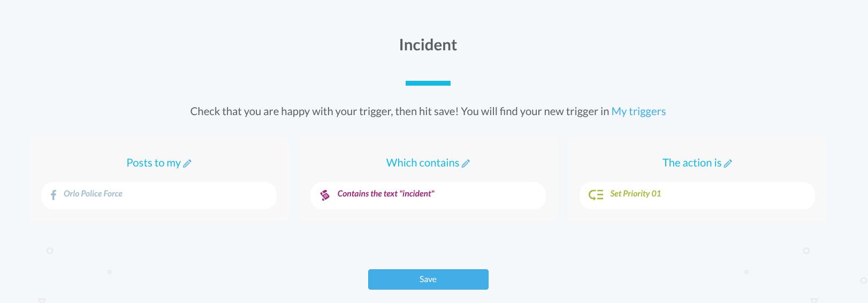Viewport: 868px width, 303px height.
Task: Click the magenta text-match condition icon
Action: point(325,195)
